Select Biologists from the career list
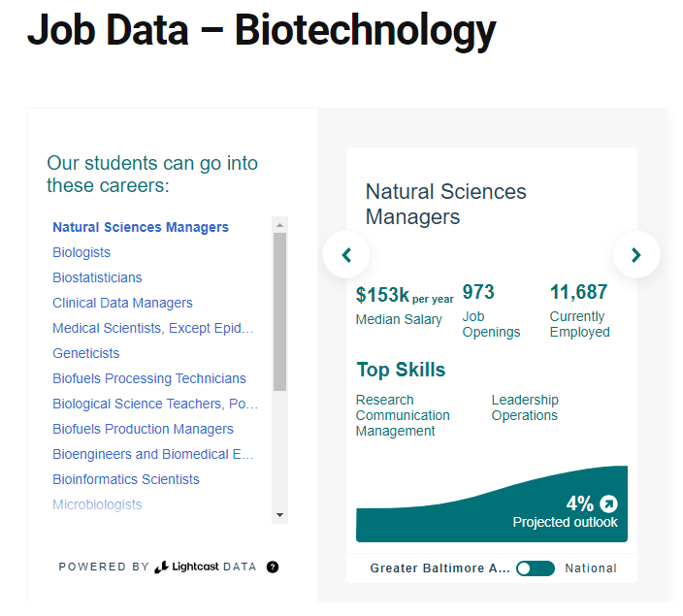 point(81,252)
